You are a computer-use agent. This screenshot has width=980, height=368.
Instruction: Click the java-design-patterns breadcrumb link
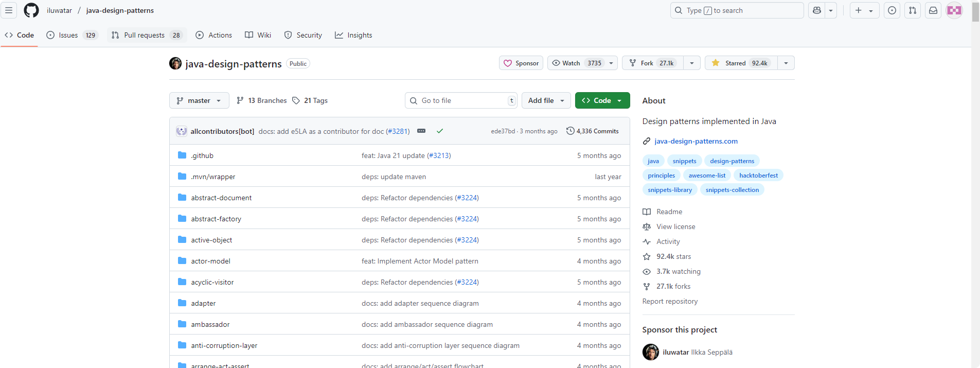pyautogui.click(x=120, y=10)
